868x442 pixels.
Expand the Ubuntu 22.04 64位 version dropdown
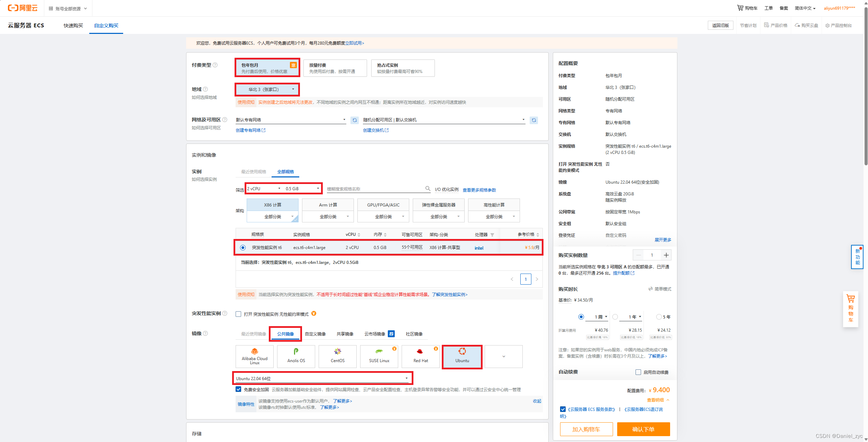tap(322, 378)
